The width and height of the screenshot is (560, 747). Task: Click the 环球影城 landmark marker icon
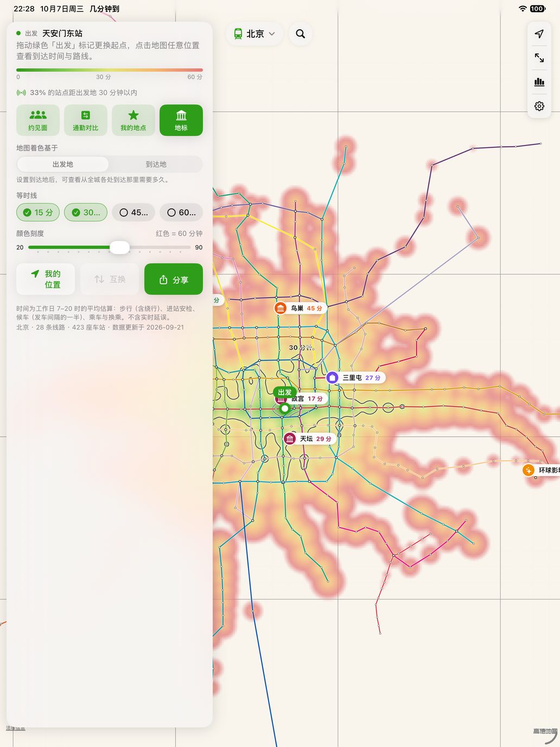(x=529, y=470)
